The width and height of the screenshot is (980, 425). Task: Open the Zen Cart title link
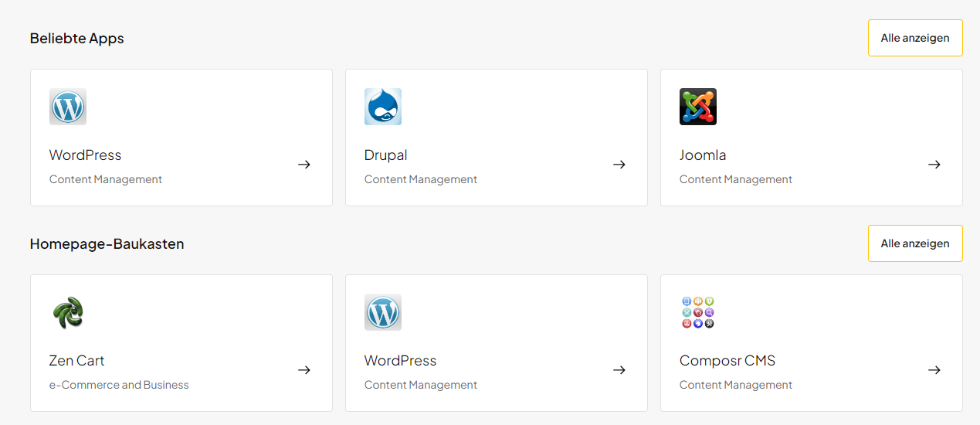(x=77, y=361)
